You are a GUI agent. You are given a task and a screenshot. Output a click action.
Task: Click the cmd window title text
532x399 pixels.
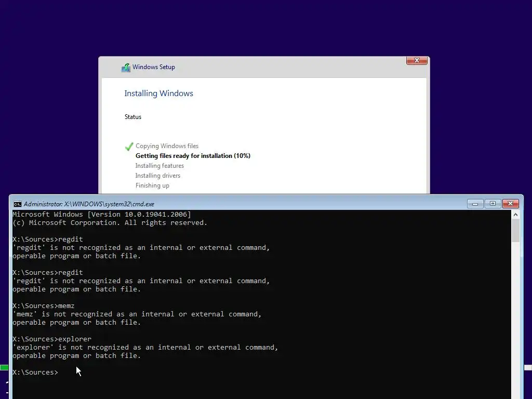(89, 204)
